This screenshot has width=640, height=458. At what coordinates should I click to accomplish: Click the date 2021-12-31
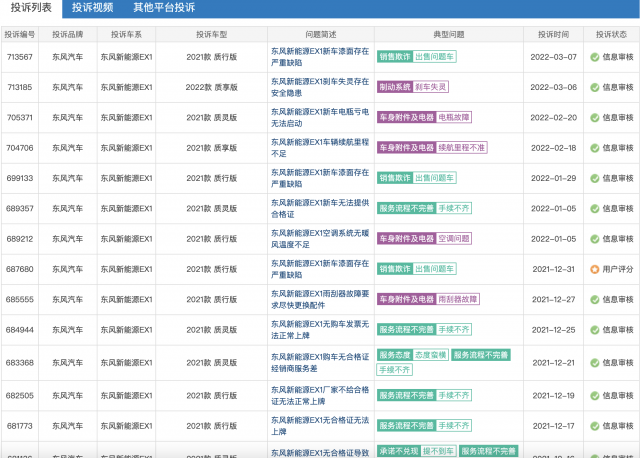pos(553,269)
